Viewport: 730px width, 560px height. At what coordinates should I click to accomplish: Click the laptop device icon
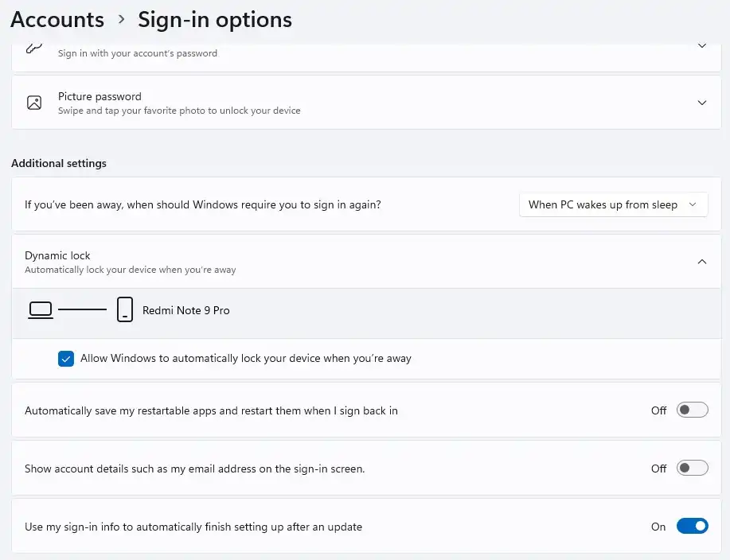click(x=41, y=309)
